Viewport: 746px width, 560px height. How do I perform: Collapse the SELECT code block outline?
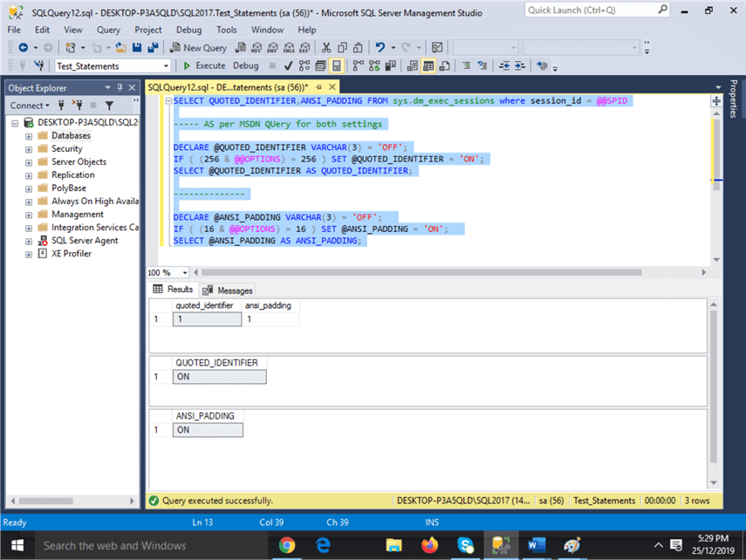[x=168, y=101]
